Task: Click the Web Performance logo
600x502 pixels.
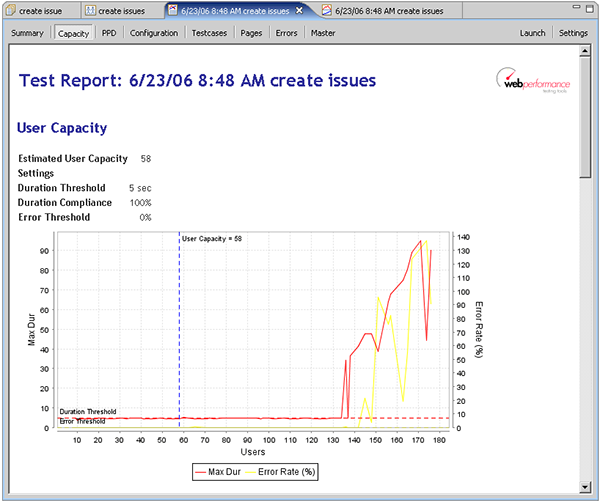Action: (533, 81)
